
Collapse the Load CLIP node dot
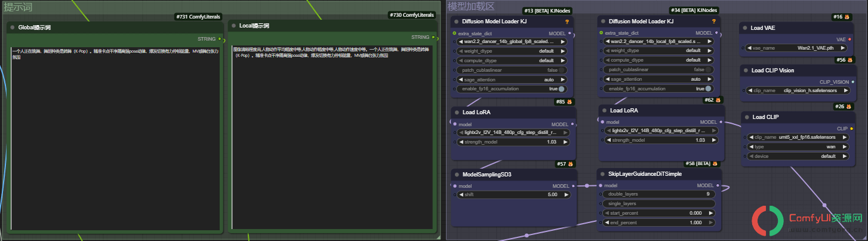[746, 117]
